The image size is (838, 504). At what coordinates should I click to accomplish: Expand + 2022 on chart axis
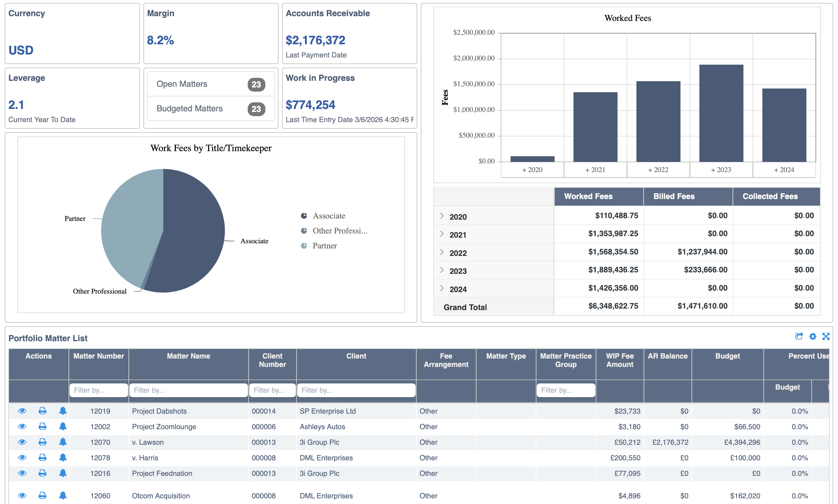tap(658, 170)
